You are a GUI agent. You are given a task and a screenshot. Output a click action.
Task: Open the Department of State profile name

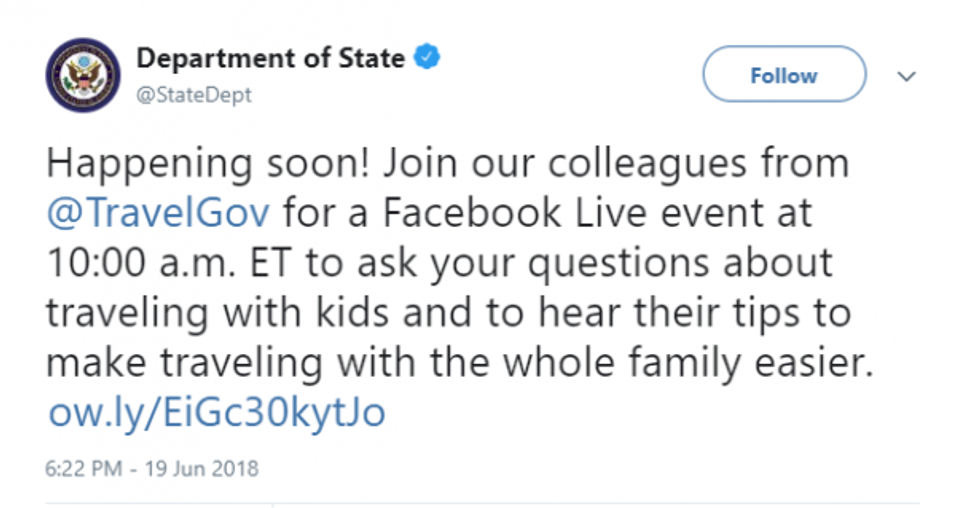pyautogui.click(x=270, y=58)
